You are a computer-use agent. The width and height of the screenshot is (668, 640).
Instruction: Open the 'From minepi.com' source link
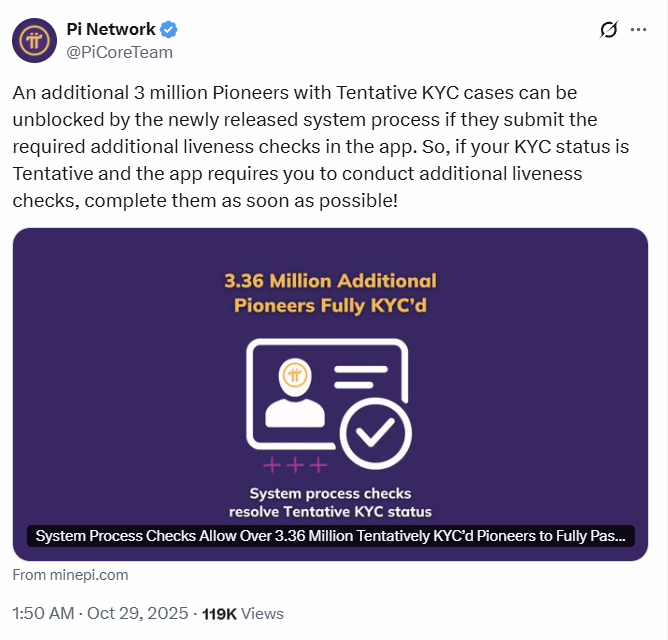point(70,575)
